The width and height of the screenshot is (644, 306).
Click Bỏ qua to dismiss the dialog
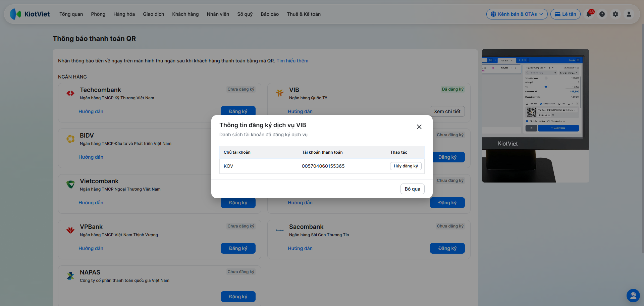point(413,189)
